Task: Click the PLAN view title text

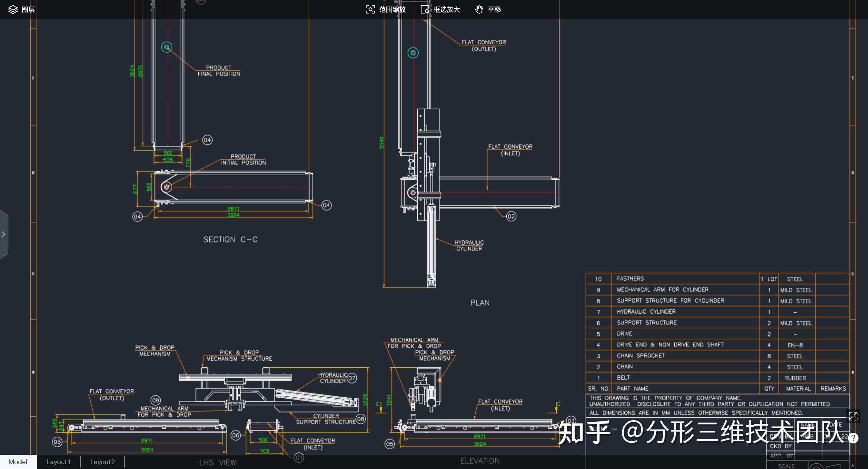Action: point(480,302)
